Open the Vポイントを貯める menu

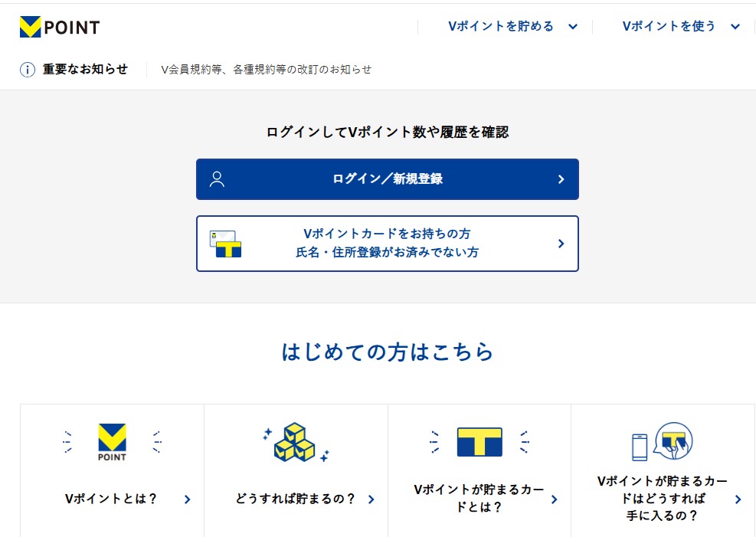[501, 26]
